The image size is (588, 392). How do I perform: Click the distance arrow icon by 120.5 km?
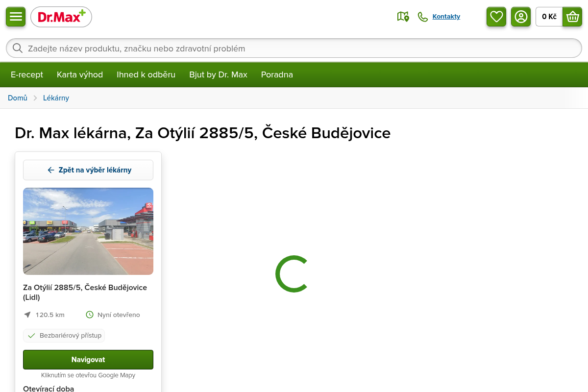coord(27,315)
